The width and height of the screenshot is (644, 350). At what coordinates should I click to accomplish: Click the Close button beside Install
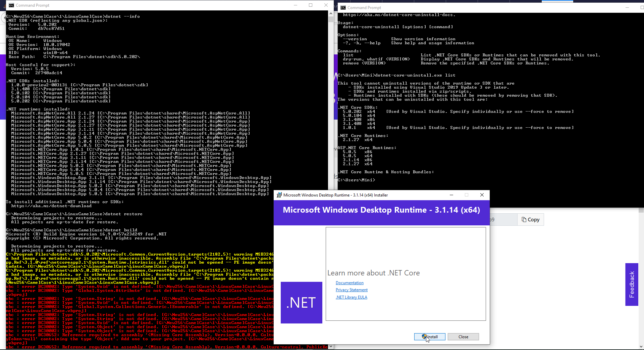point(463,337)
